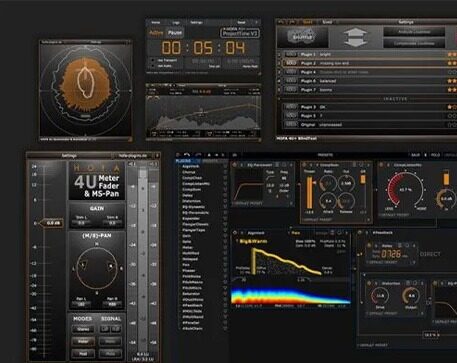Click the Pan L value field

[x=81, y=304]
